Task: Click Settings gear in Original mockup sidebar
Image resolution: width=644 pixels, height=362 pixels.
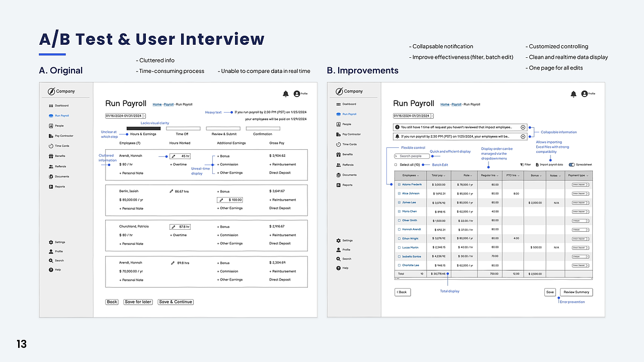Action: (x=51, y=242)
